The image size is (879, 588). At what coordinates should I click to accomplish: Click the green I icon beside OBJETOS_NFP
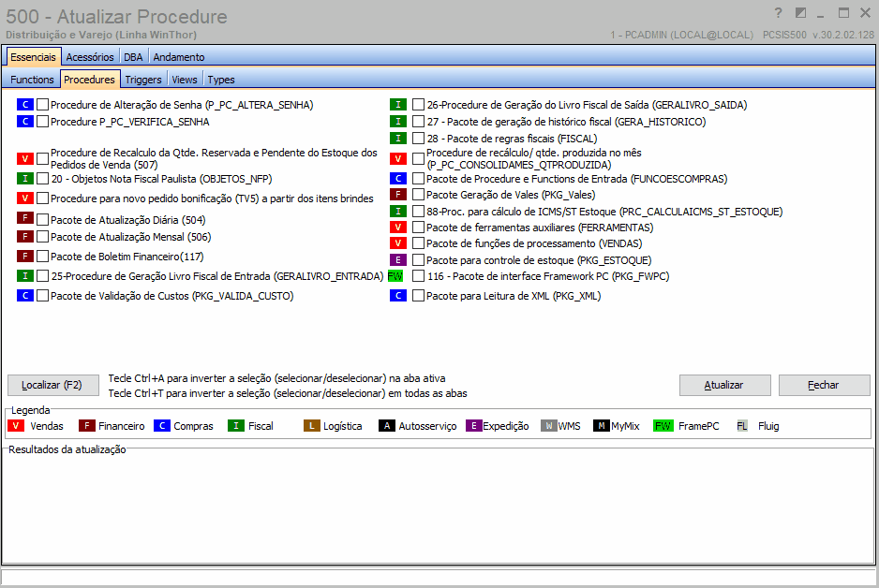25,179
